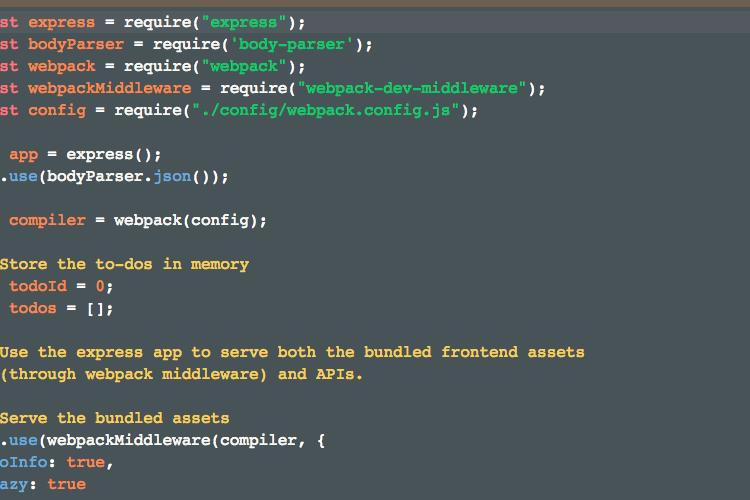
Task: Click the 'webpack' variable declaration name
Action: tap(61, 67)
